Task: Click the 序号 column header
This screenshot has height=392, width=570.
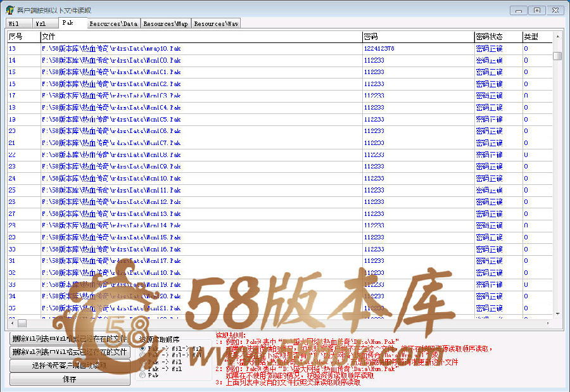Action: tap(23, 37)
